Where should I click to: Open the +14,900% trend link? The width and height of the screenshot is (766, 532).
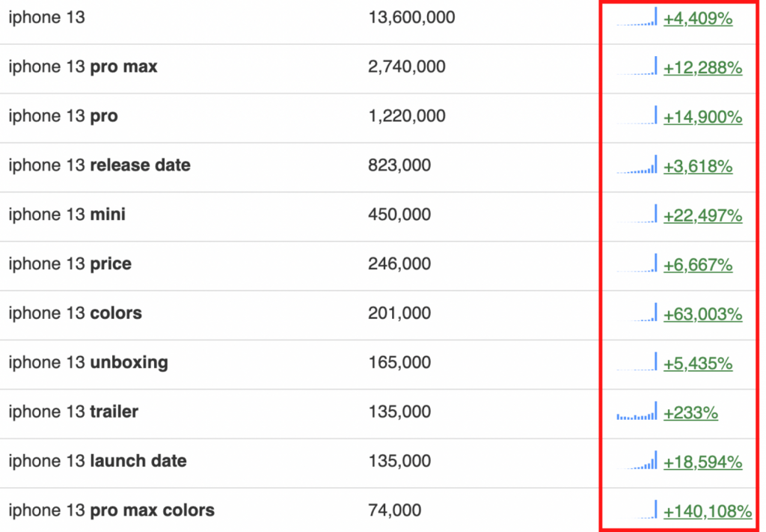[702, 117]
